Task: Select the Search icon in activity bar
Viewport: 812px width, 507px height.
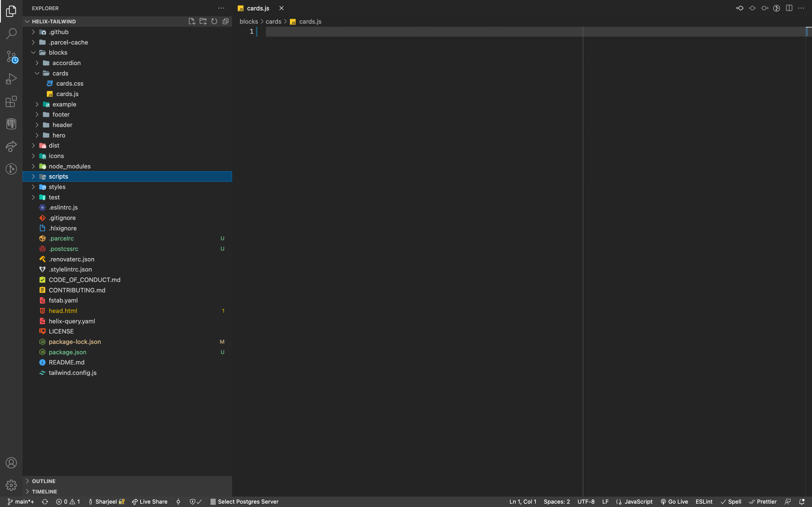Action: (x=11, y=34)
